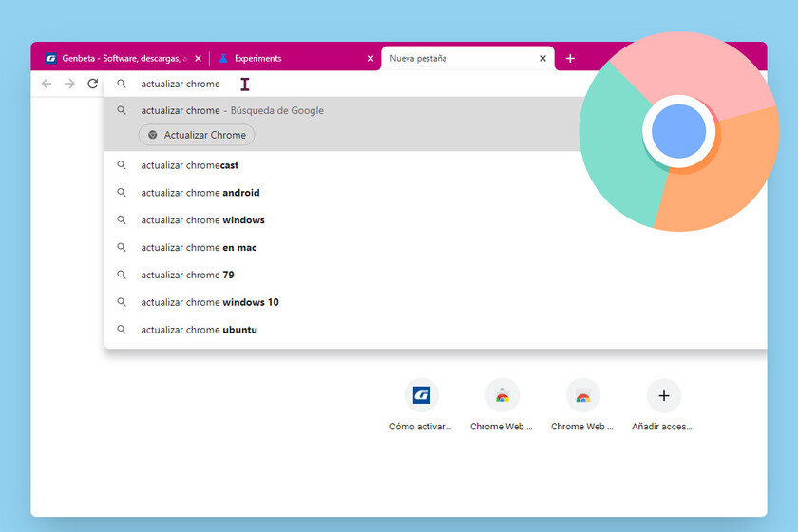This screenshot has height=532, width=798.
Task: Click magnifier icon beside '79' suggestion
Action: tap(122, 275)
